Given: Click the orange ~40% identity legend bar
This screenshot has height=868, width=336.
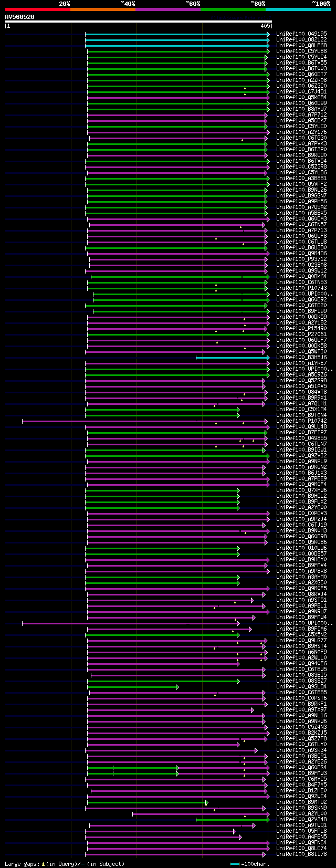Looking at the screenshot, I should [103, 9].
